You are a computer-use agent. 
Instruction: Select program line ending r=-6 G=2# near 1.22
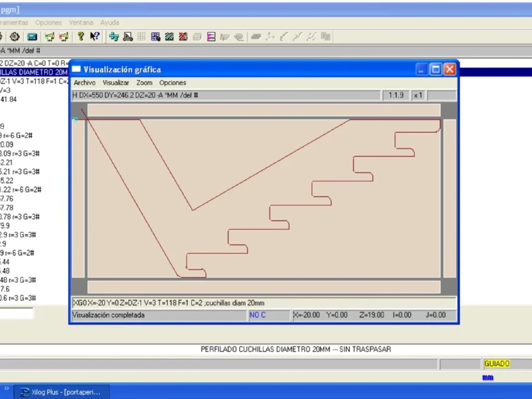coord(21,190)
